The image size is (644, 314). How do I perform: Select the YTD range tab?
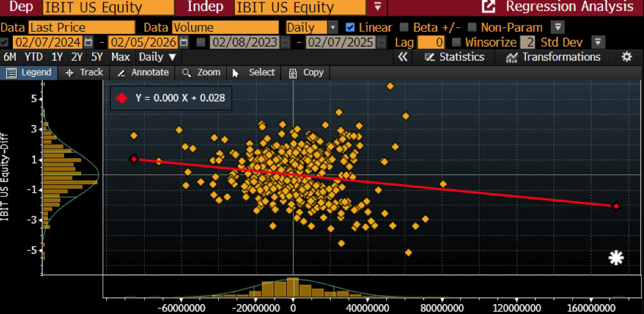pos(34,57)
